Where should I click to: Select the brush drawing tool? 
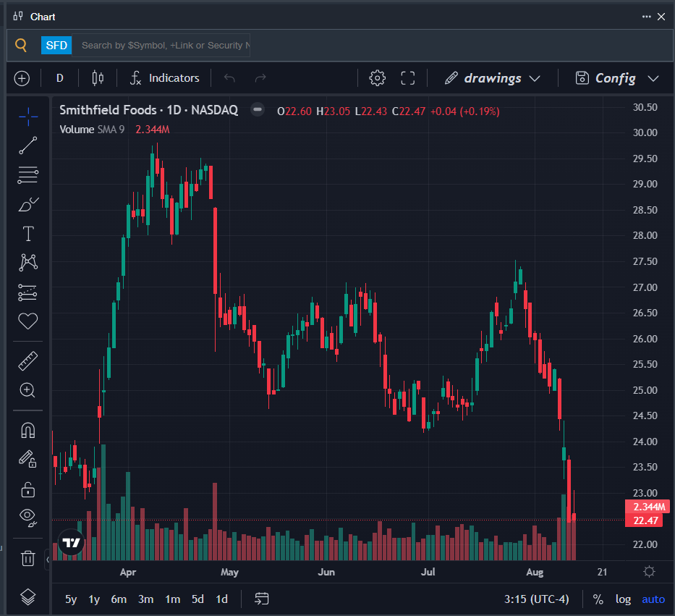(28, 204)
